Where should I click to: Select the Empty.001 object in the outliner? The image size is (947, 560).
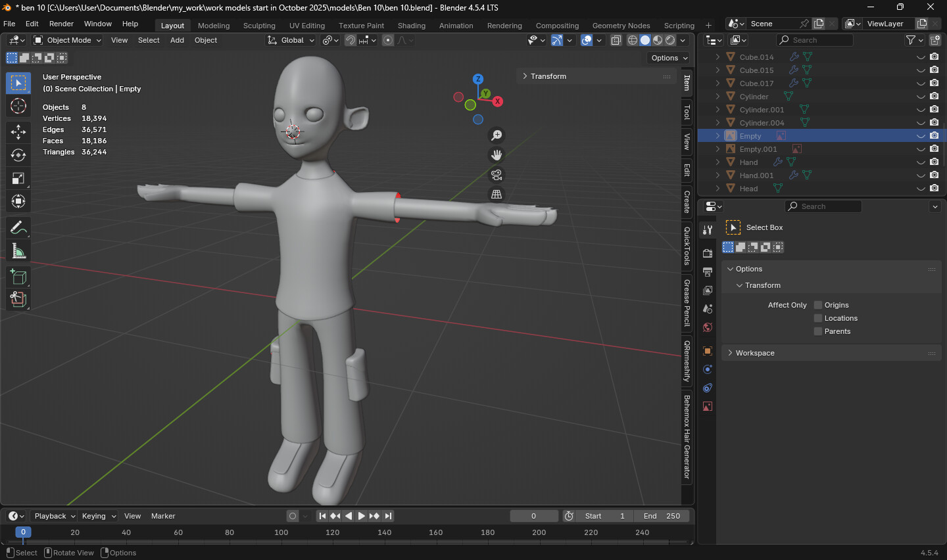pyautogui.click(x=758, y=149)
